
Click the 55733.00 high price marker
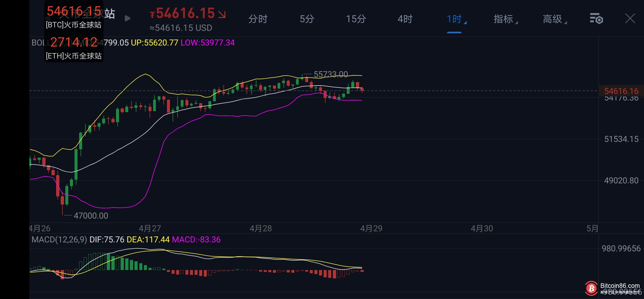tap(330, 74)
